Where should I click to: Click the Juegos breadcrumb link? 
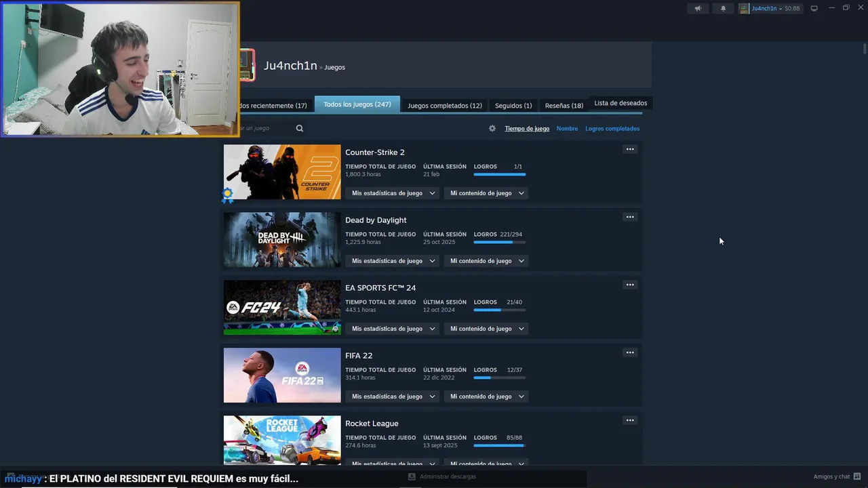tap(334, 67)
